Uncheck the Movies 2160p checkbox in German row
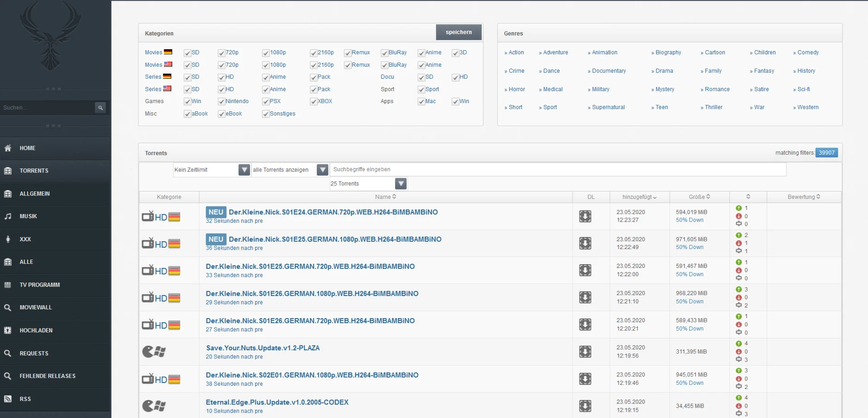Screen dimensions: 868x418 [314, 53]
